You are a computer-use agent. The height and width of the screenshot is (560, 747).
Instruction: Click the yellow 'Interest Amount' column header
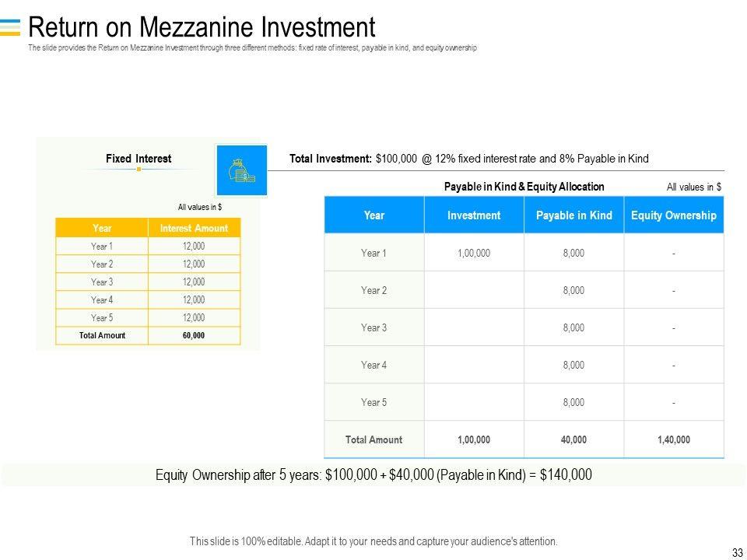(194, 228)
